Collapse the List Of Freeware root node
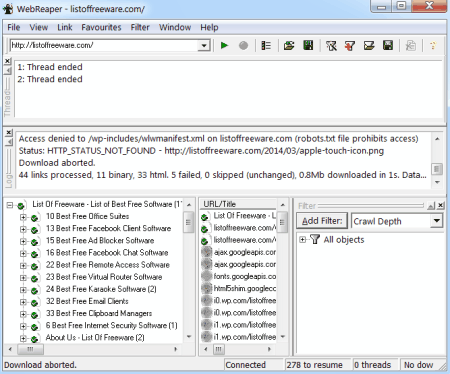The image size is (450, 374). [10, 205]
